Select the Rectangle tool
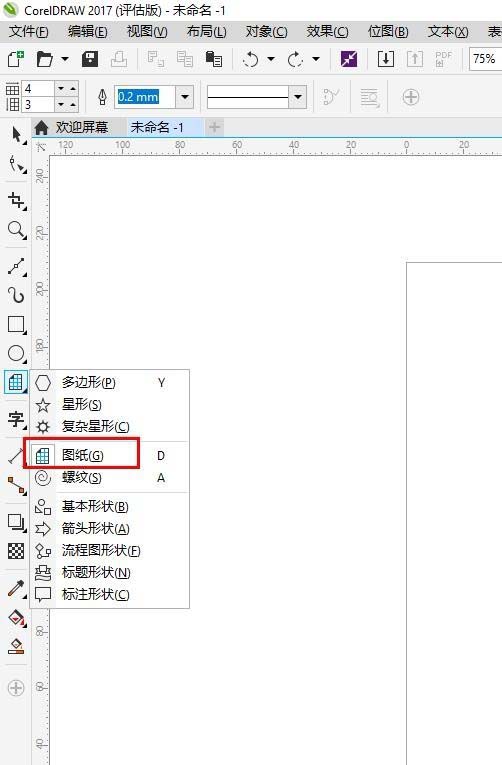 coord(17,324)
